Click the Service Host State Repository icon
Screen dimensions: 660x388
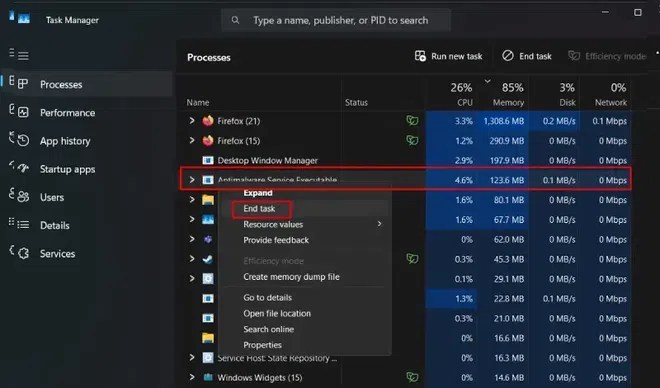coord(208,358)
